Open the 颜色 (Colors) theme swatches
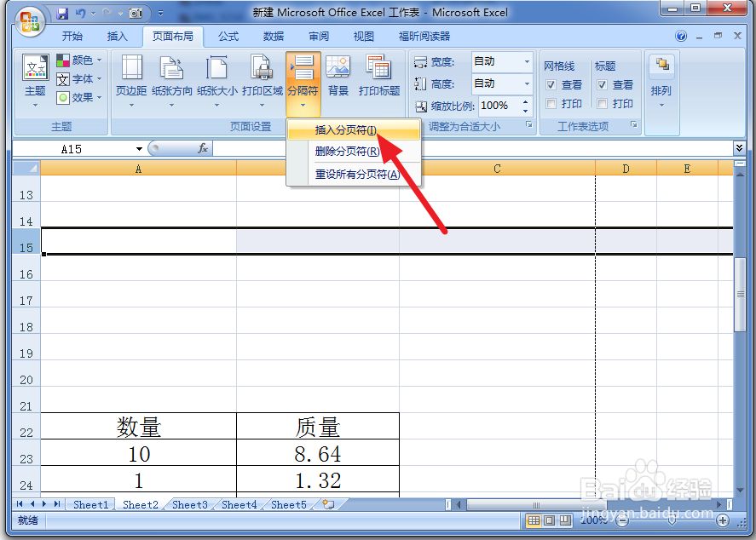This screenshot has width=756, height=540. 80,60
